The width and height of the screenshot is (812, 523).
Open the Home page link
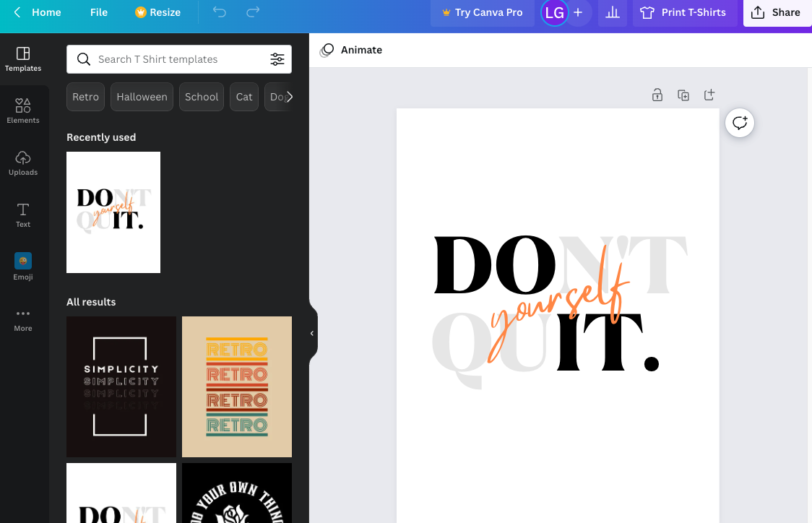tap(46, 12)
